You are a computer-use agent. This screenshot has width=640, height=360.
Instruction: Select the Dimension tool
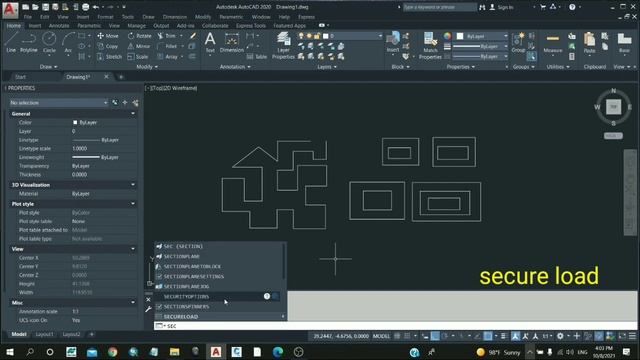click(231, 42)
